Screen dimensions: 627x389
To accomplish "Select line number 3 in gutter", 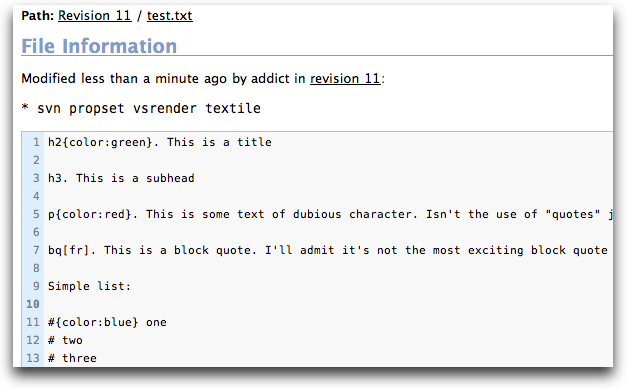I will [x=36, y=178].
